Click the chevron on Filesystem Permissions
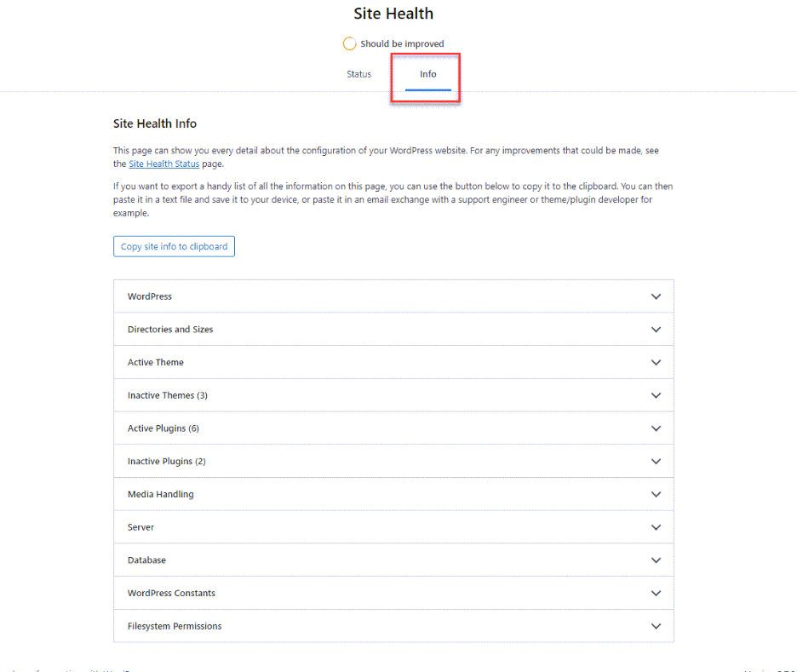Screen dimensions: 797x672 point(656,626)
